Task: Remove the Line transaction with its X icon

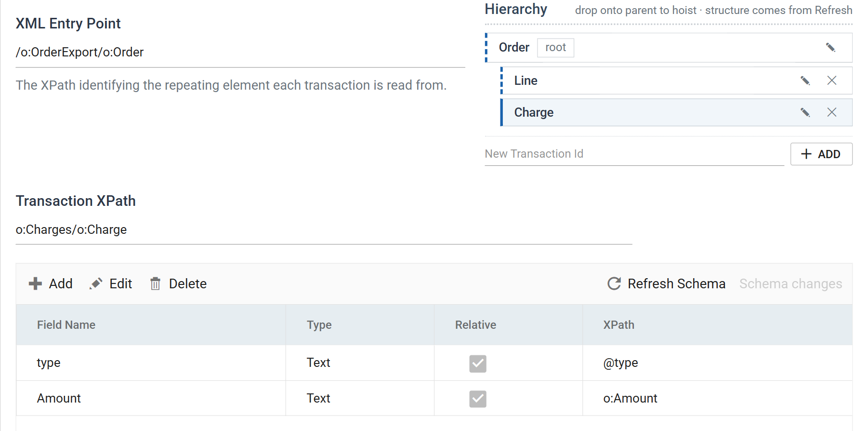Action: point(832,81)
